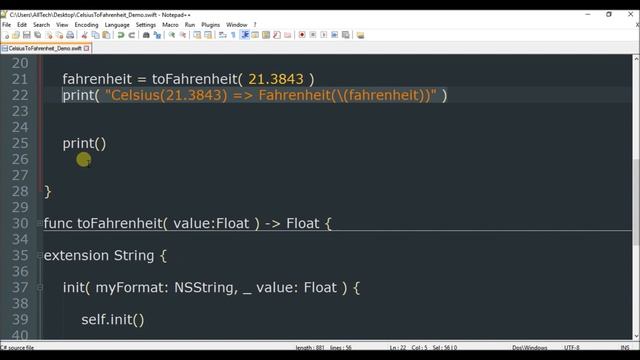The height and width of the screenshot is (360, 640).
Task: Open the ? help menu
Action: (x=255, y=25)
